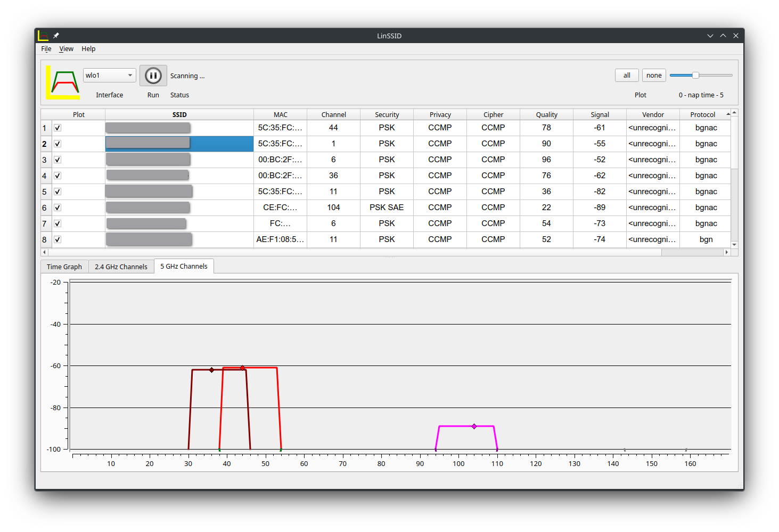Sort by Quality column header
779x532 pixels.
click(547, 114)
